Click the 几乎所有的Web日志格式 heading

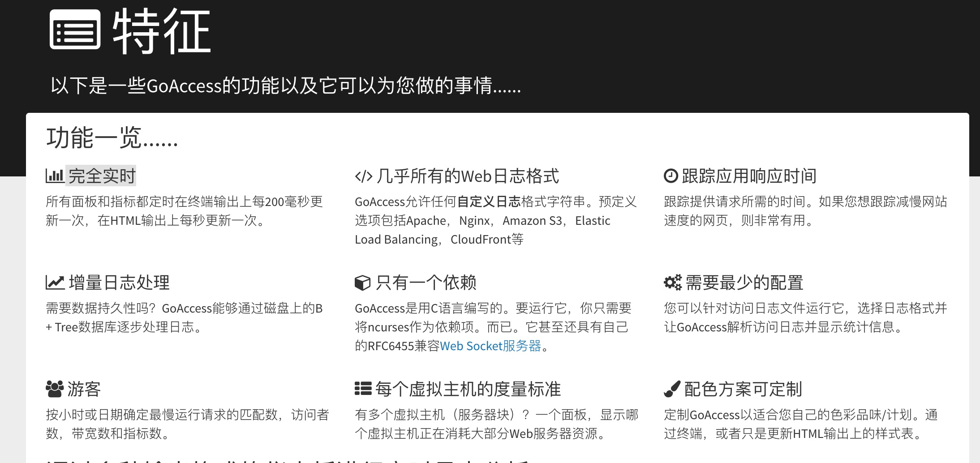[468, 176]
